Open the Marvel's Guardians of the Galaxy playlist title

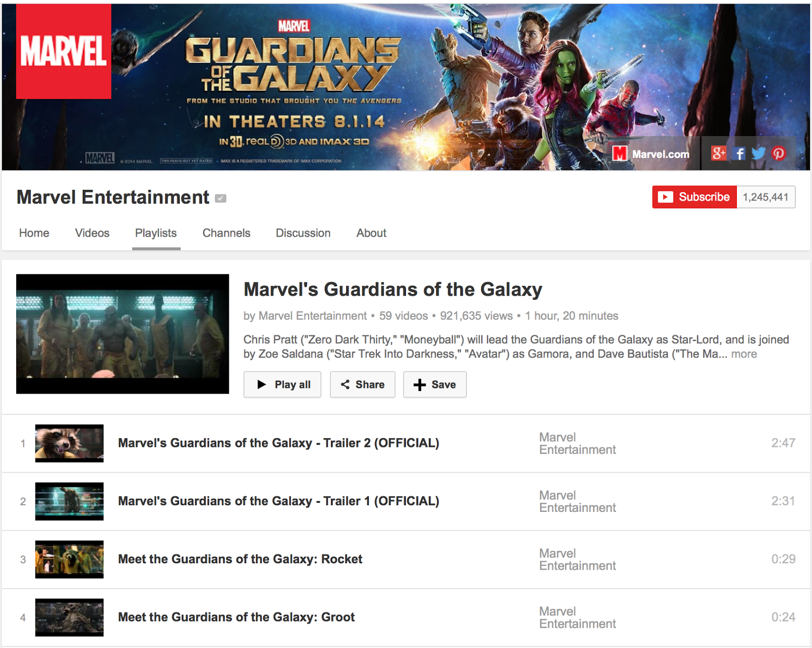coord(393,289)
